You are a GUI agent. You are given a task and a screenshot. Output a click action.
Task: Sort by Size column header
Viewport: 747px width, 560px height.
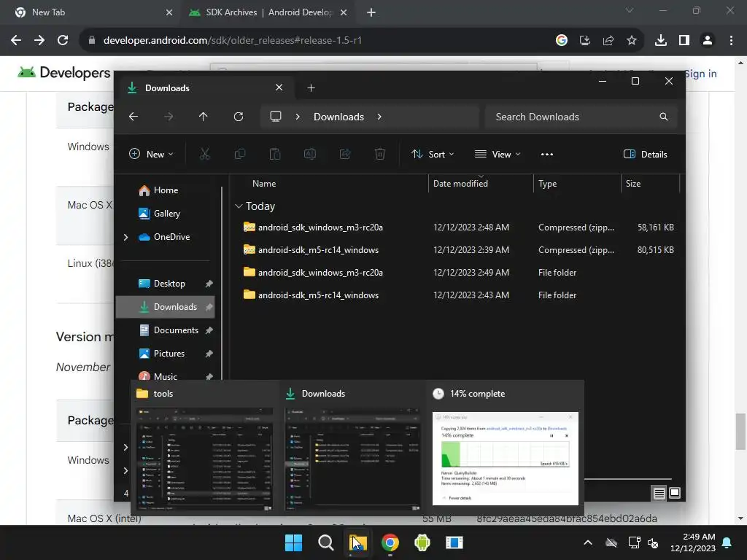coord(633,183)
